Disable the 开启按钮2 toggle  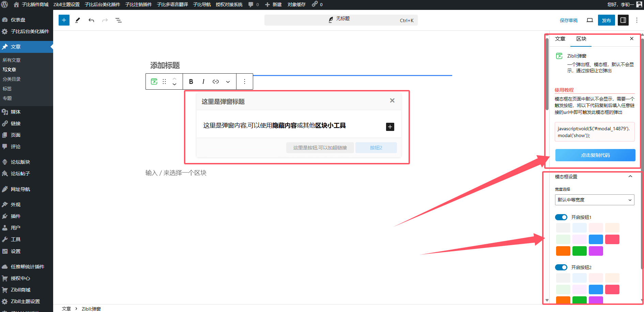561,267
